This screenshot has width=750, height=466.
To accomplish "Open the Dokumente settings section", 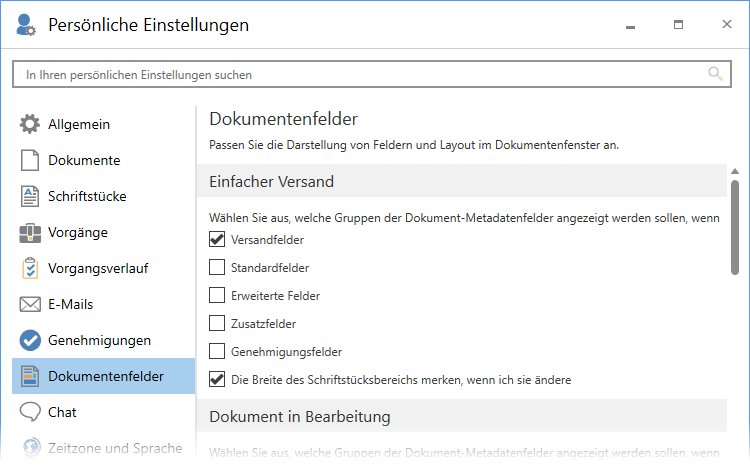I will 103,160.
